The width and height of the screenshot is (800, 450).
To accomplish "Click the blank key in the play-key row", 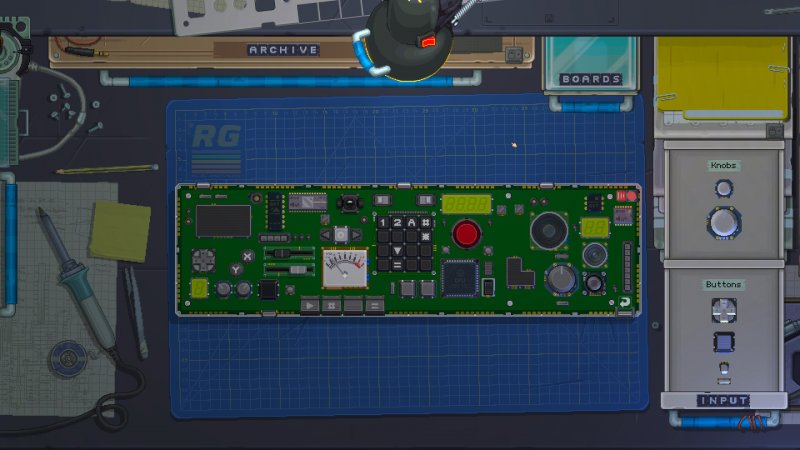I will click(353, 306).
